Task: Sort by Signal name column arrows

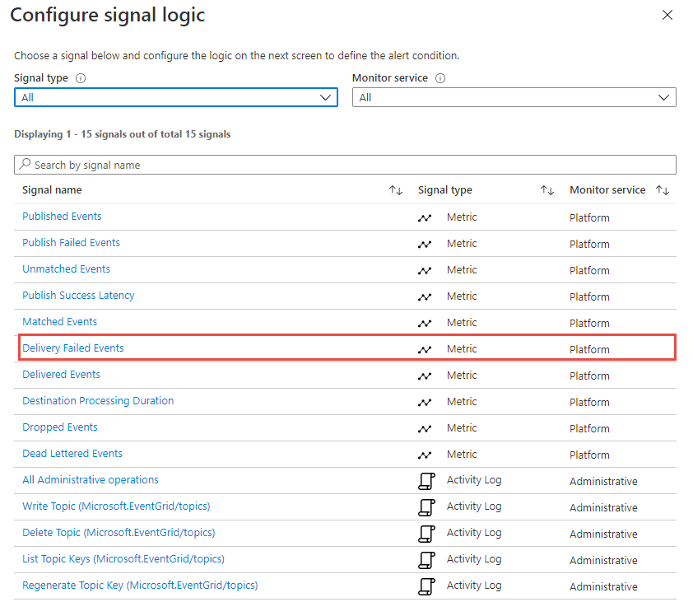Action: tap(396, 190)
